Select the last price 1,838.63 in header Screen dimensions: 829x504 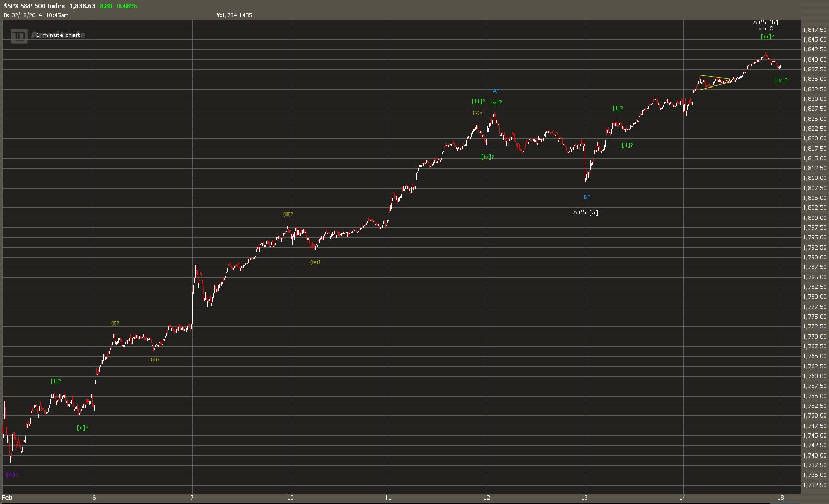coord(82,6)
